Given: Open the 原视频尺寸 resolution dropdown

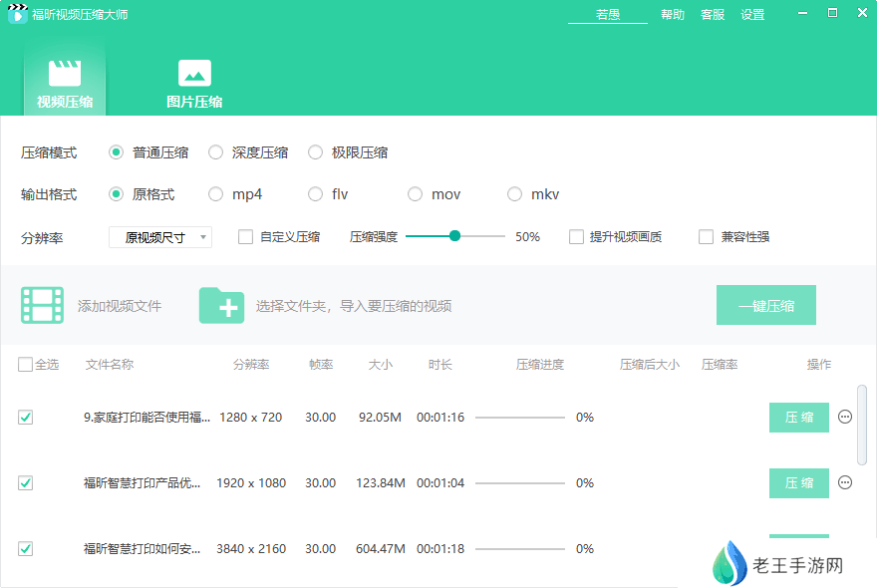Looking at the screenshot, I should click(159, 236).
